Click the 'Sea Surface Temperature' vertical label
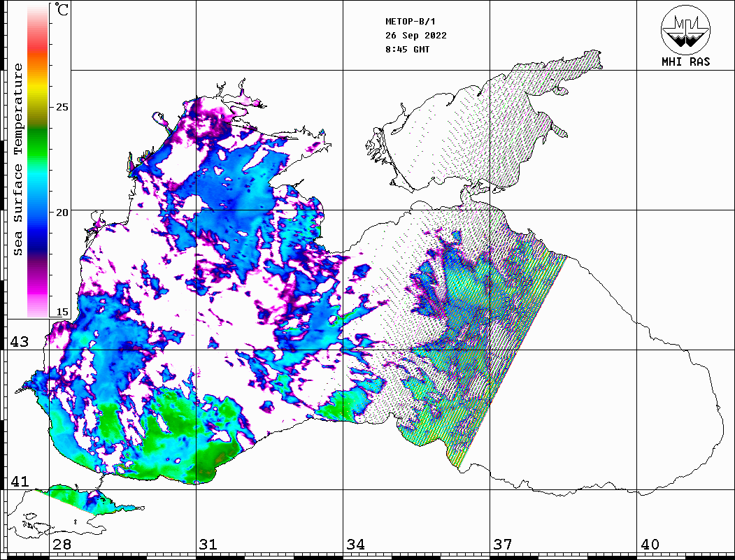This screenshot has height=560, width=735. (17, 160)
